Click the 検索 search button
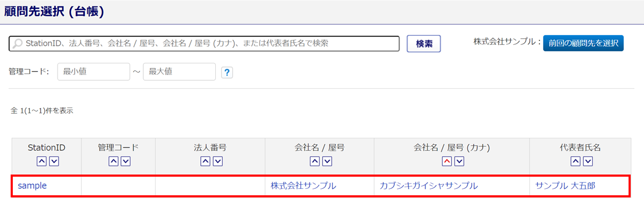 [424, 44]
